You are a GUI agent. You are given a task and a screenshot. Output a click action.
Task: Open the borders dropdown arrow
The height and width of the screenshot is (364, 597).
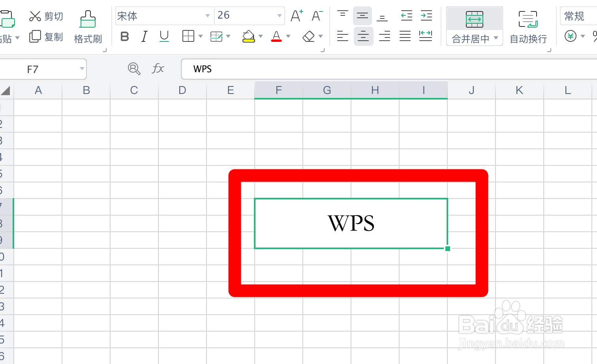tap(201, 36)
